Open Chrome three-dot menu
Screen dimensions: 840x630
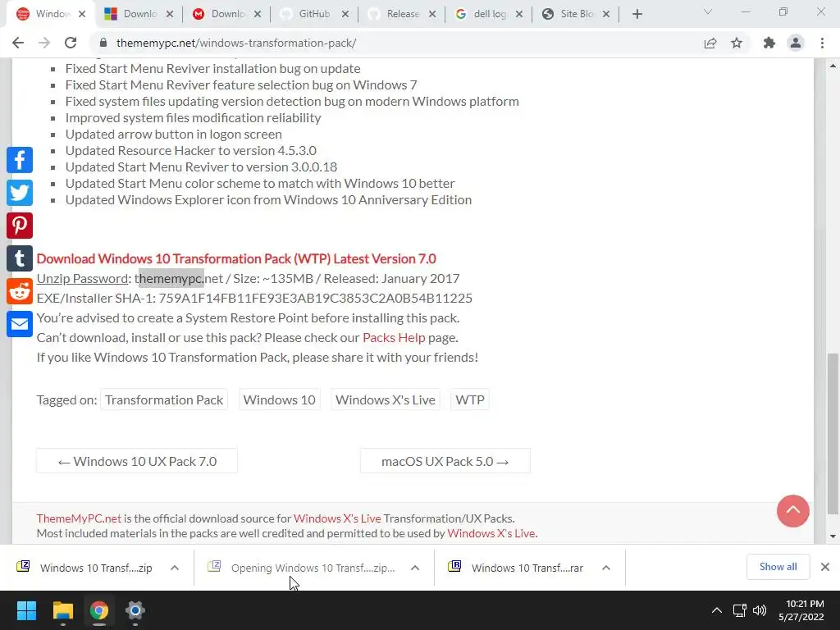tap(822, 43)
